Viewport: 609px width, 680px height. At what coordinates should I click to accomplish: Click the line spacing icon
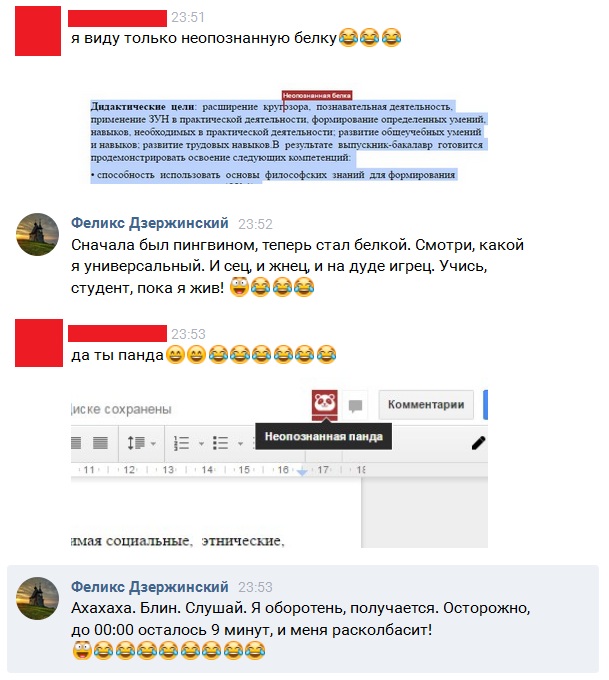click(x=136, y=443)
